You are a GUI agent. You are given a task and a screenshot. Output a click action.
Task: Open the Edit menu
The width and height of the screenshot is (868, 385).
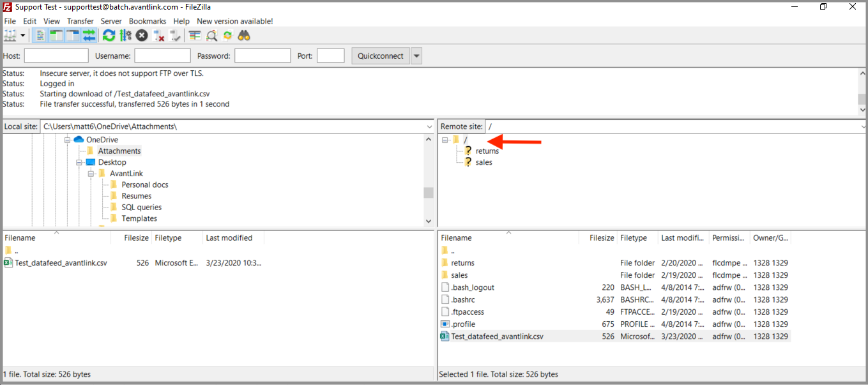pos(30,21)
